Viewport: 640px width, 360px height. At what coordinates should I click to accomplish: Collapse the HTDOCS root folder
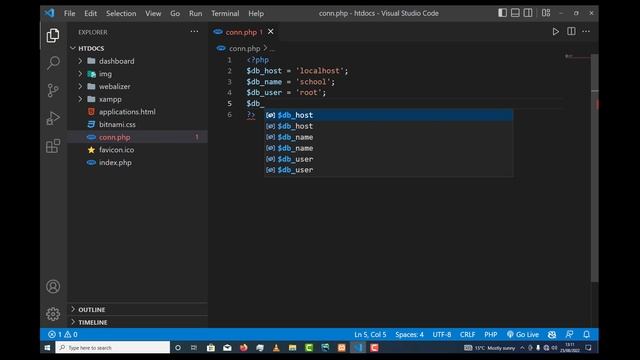coord(73,48)
